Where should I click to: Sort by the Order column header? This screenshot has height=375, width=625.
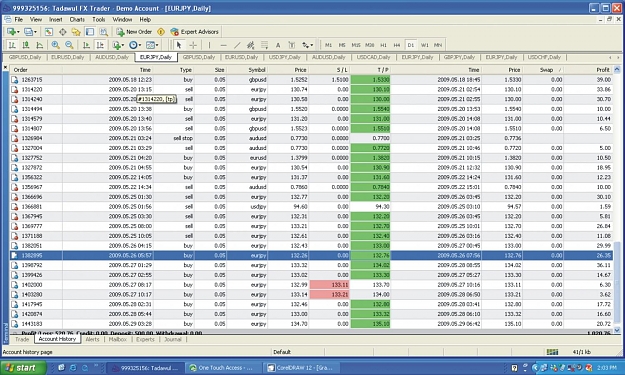pos(36,70)
